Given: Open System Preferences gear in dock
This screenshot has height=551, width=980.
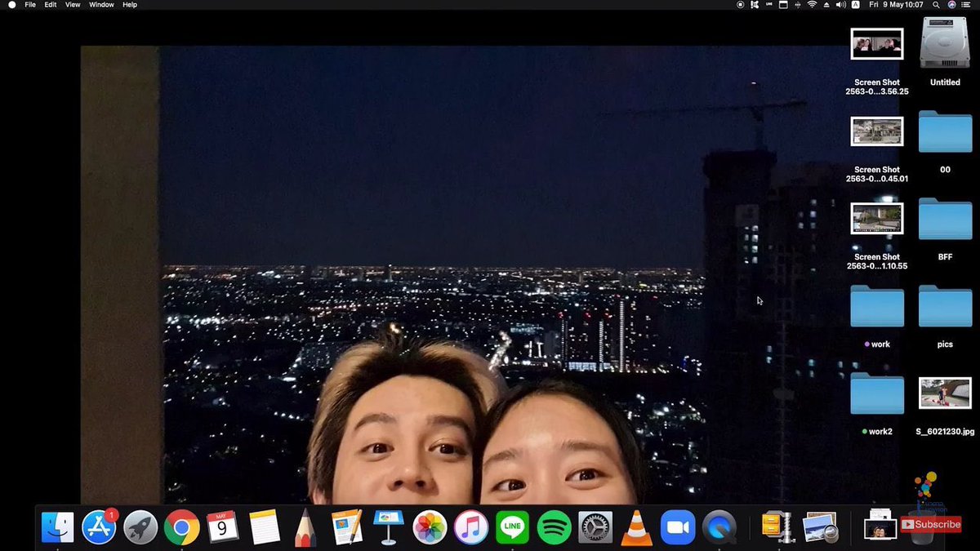Looking at the screenshot, I should coord(595,528).
